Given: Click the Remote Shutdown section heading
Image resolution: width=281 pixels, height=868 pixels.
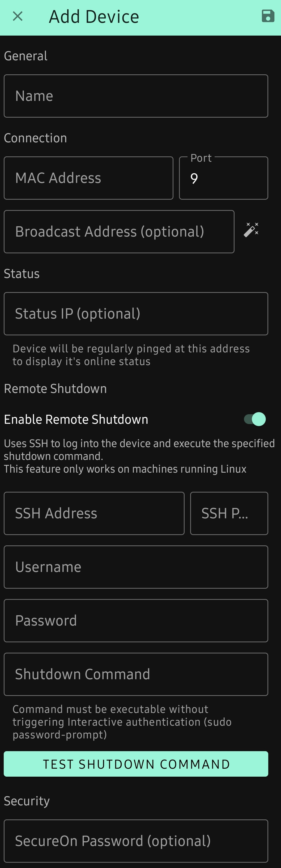Looking at the screenshot, I should pyautogui.click(x=55, y=388).
